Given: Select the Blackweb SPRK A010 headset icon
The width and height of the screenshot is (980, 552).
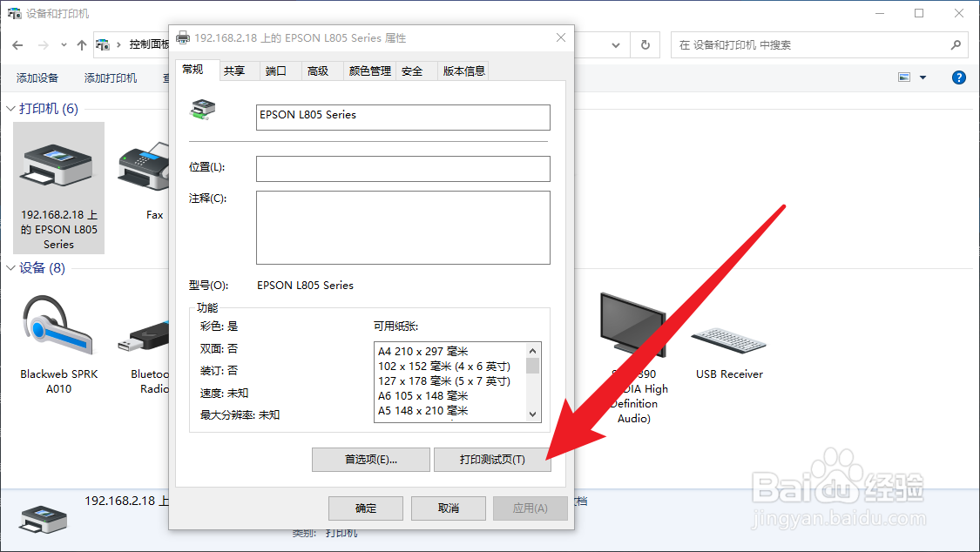Looking at the screenshot, I should [57, 326].
